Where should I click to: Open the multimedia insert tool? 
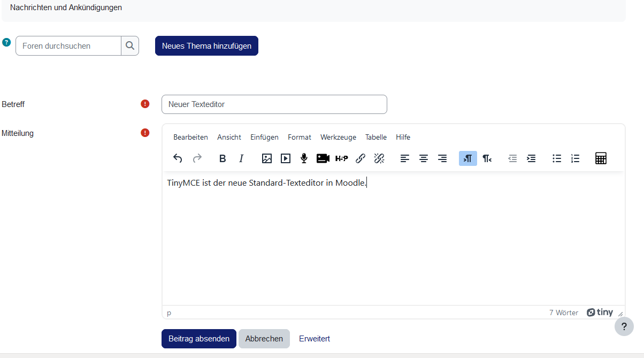point(286,158)
